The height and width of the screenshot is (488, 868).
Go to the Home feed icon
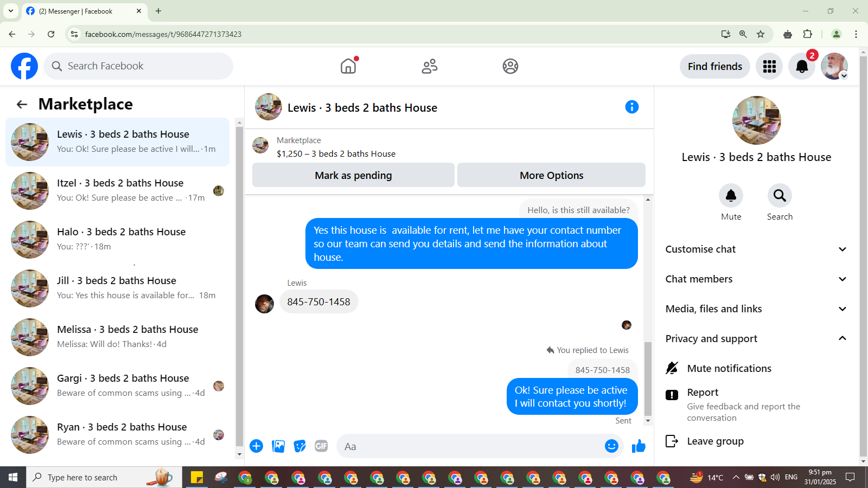pyautogui.click(x=348, y=66)
